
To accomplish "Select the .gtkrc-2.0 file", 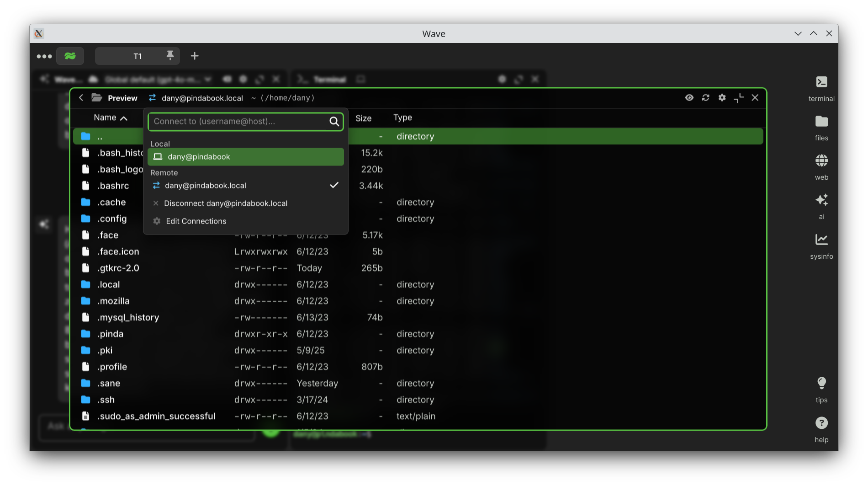I will pos(118,268).
